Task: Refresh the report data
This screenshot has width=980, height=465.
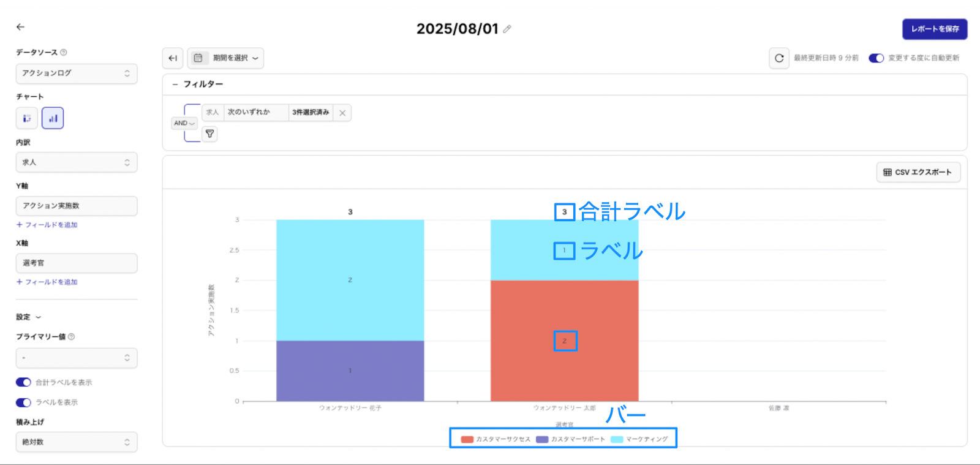Action: (x=779, y=58)
